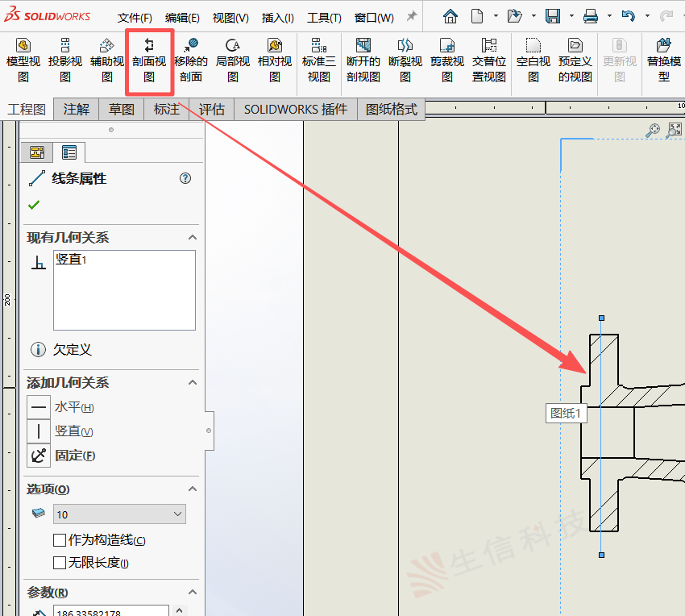Open the 插入(I) menu
Screen dimensions: 685x616
point(277,18)
